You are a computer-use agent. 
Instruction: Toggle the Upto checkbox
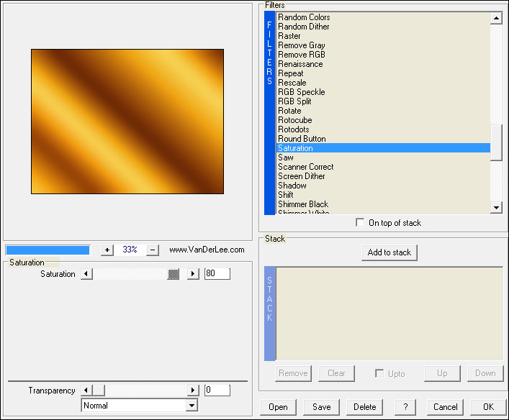click(379, 373)
